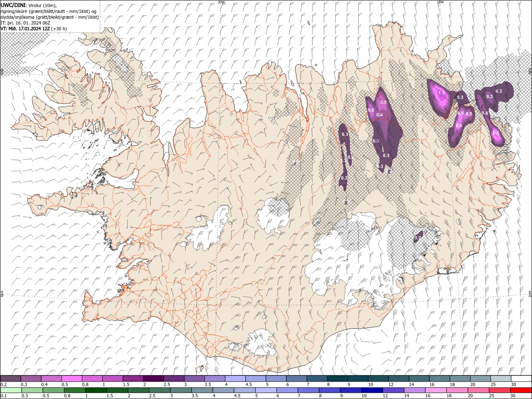
Task: Select the 12 swatch in the upper legend row
Action: pos(399,379)
